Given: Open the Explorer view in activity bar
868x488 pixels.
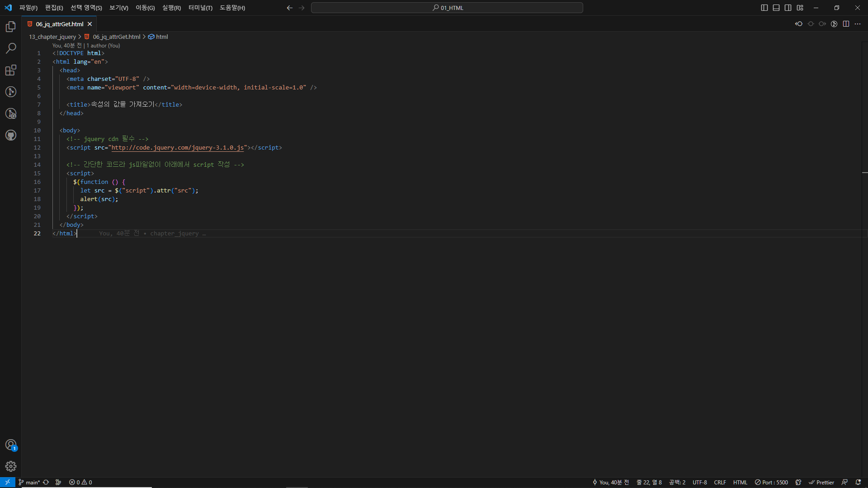Looking at the screenshot, I should [11, 27].
